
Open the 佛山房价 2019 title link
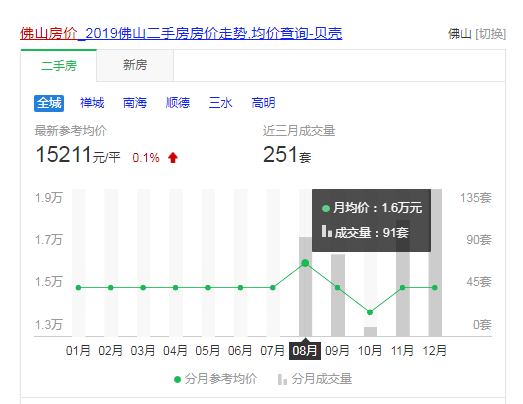coord(181,33)
